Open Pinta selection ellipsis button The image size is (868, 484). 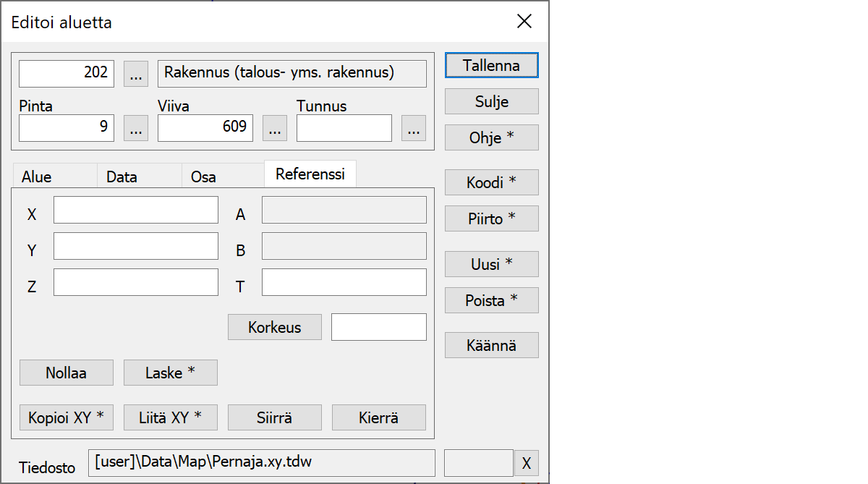coord(136,128)
